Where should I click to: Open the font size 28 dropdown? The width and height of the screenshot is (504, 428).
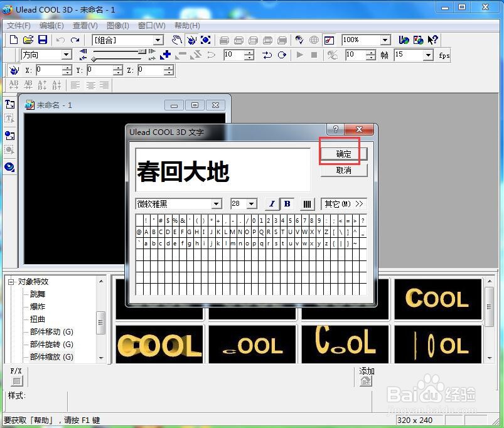tap(252, 204)
